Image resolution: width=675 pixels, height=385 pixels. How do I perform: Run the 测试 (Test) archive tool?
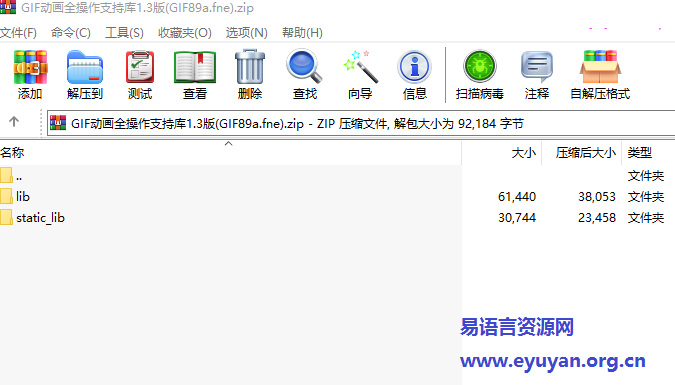coord(140,67)
